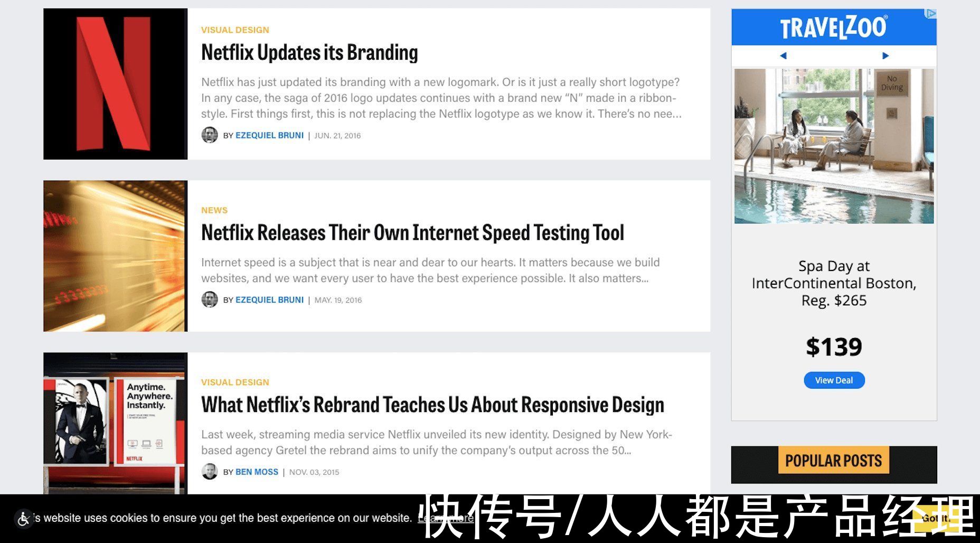
Task: Click the Travelzoo logo banner
Action: pos(834,27)
